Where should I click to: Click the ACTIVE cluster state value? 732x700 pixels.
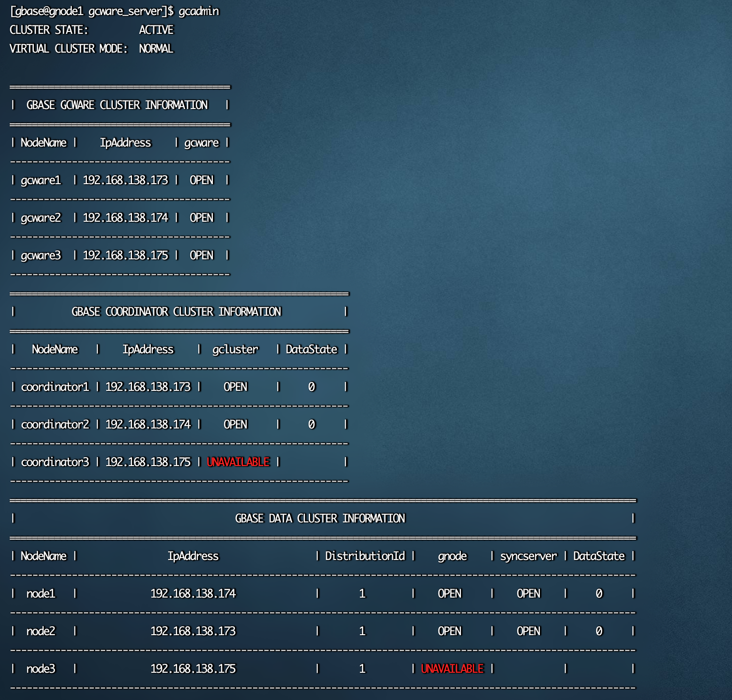click(x=156, y=30)
